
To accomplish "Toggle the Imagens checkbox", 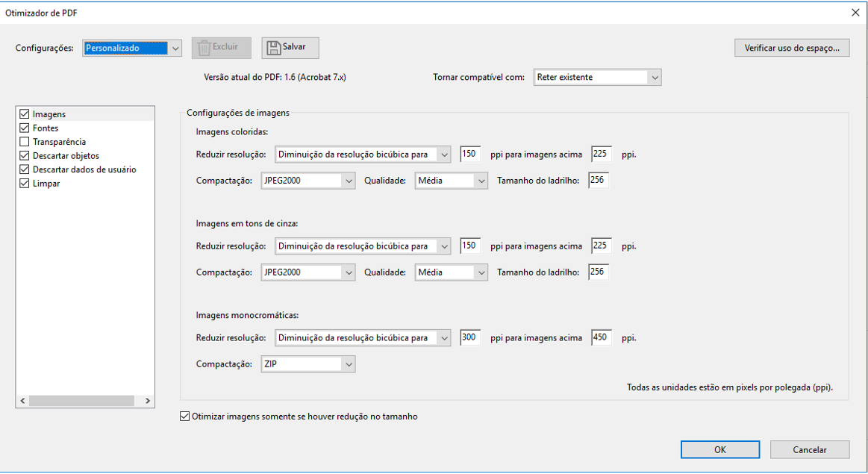I will 25,114.
